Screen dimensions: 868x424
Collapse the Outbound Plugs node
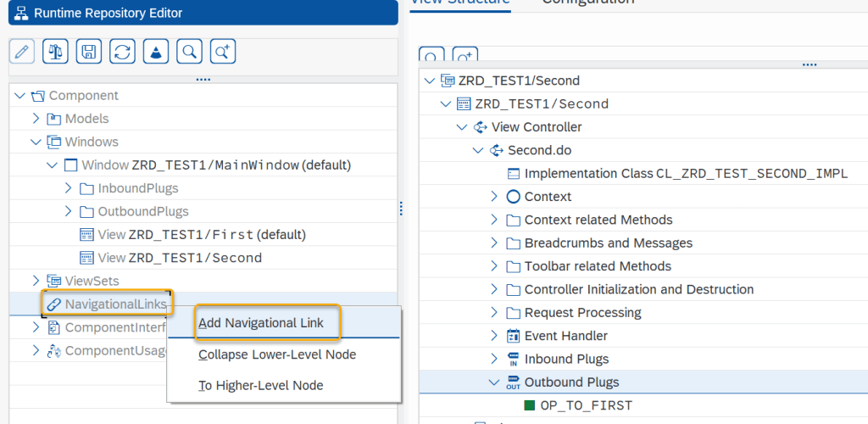tap(494, 382)
